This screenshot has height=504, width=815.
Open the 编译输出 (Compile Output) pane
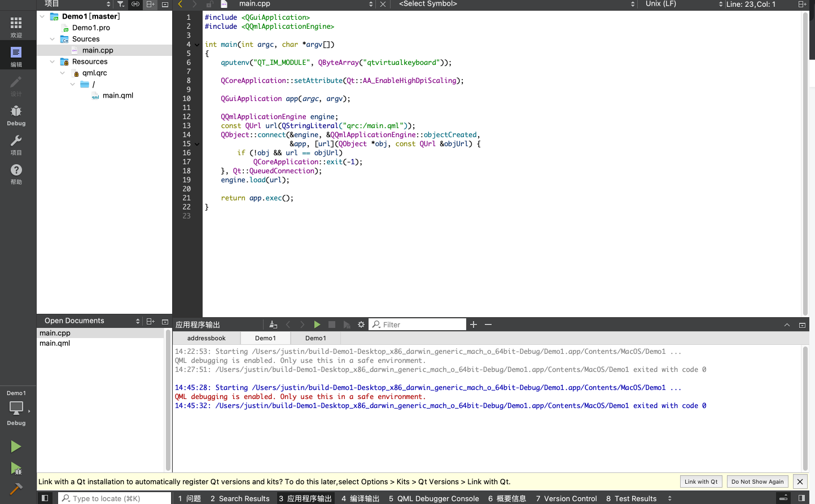360,498
